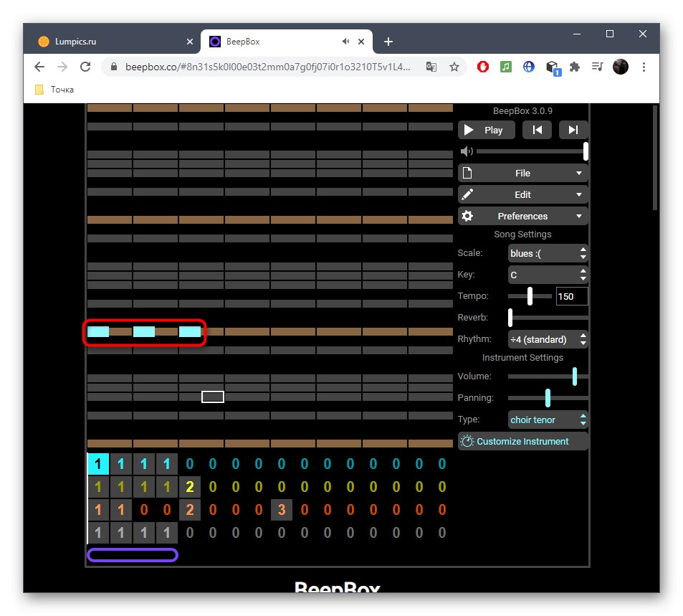Reload the current page
Image resolution: width=683 pixels, height=616 pixels.
coord(85,67)
